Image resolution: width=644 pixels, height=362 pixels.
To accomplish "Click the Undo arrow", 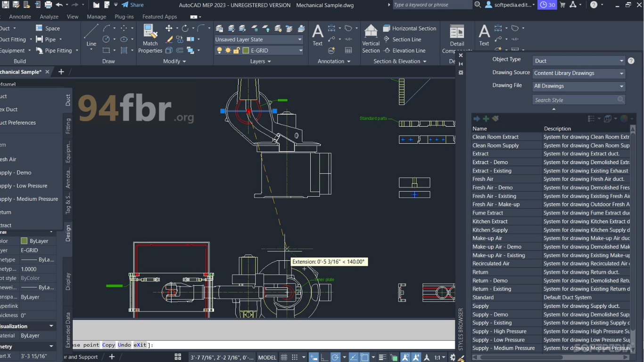I will pyautogui.click(x=59, y=5).
